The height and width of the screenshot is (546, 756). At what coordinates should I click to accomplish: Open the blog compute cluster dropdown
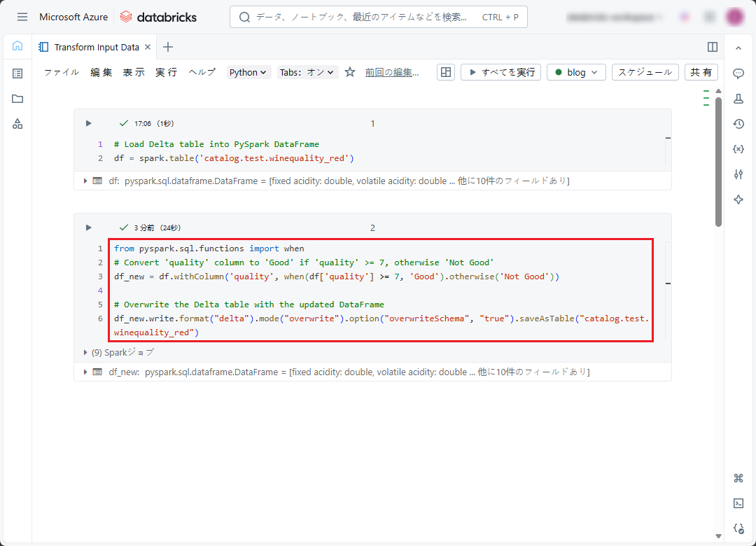point(576,72)
